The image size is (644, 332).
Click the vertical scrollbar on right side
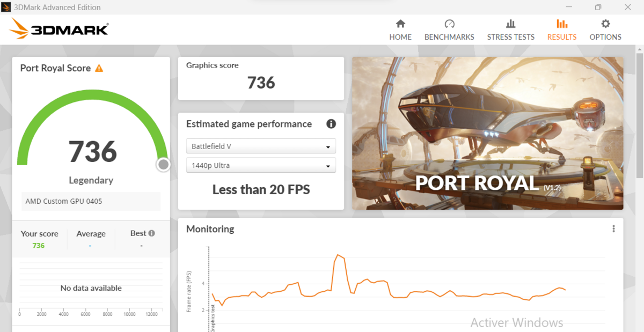[x=639, y=115]
